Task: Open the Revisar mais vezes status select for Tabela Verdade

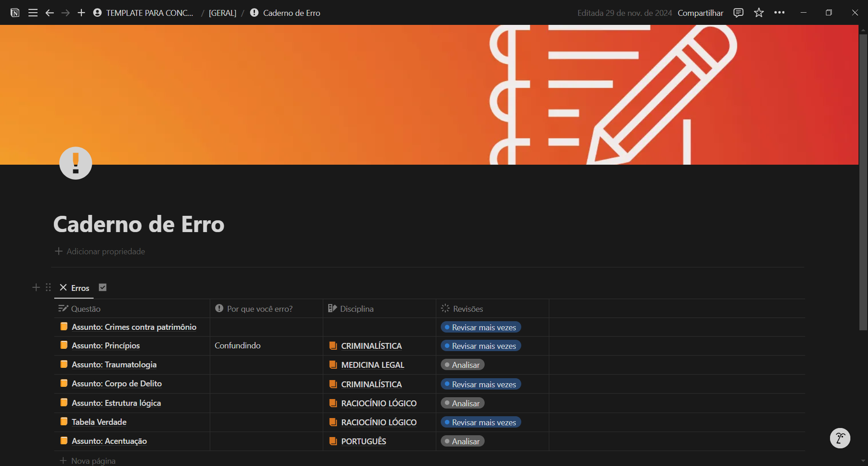Action: coord(481,422)
